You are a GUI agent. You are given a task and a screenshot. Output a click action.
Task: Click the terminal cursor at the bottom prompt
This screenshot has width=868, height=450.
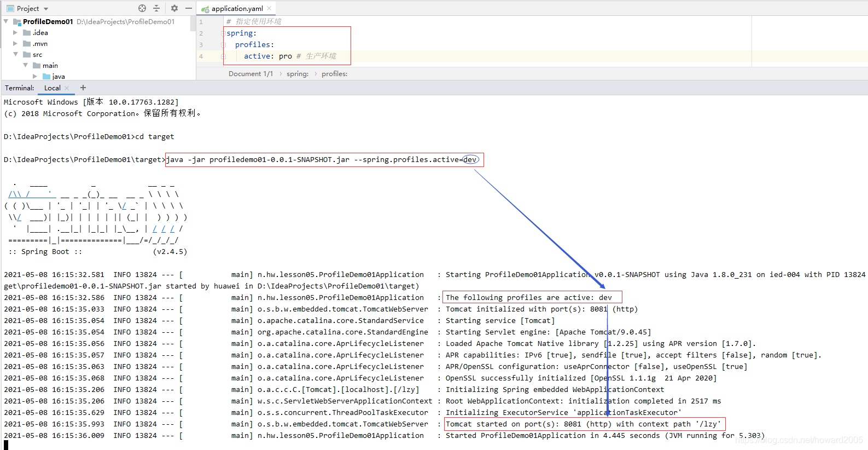(x=6, y=445)
